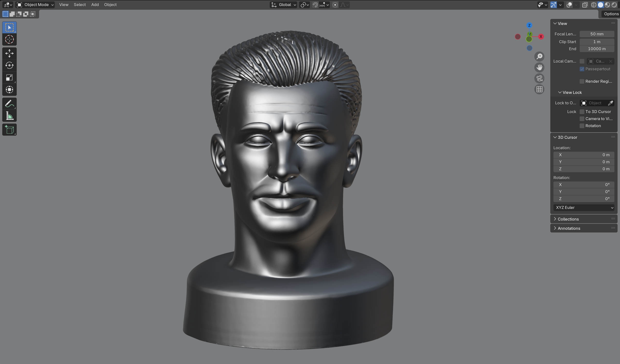620x364 pixels.
Task: Click the Add Cube tool
Action: coord(9,130)
